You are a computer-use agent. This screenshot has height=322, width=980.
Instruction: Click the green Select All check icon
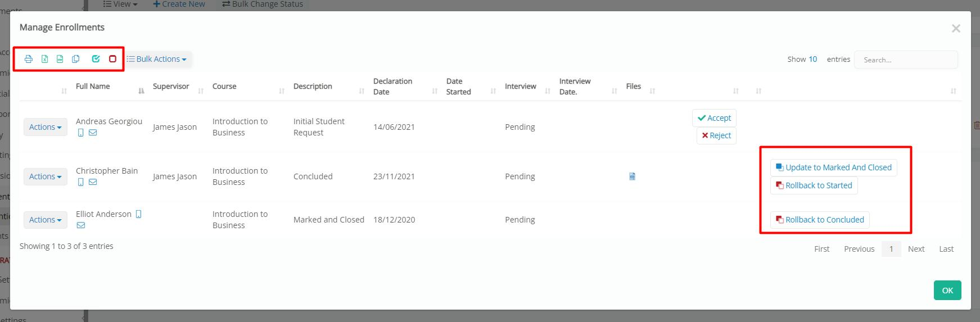click(96, 59)
